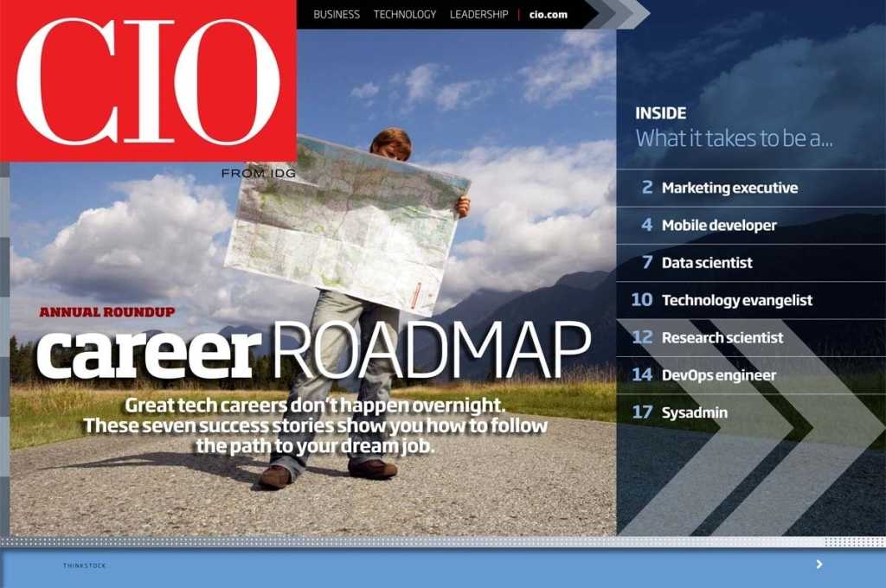Select the LEADERSHIP item in the top bar
Viewport: 886px width, 588px height.
(x=478, y=15)
